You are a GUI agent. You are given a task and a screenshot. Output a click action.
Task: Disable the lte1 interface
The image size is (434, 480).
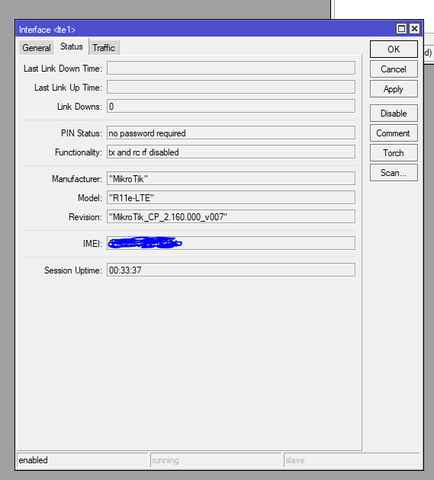click(394, 113)
